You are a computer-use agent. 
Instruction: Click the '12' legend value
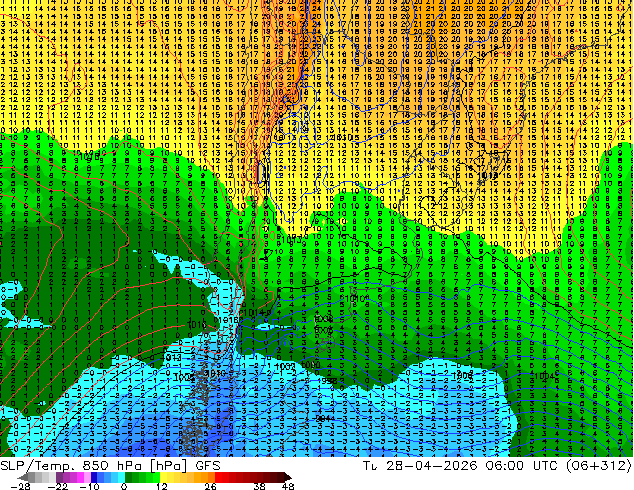click(162, 486)
